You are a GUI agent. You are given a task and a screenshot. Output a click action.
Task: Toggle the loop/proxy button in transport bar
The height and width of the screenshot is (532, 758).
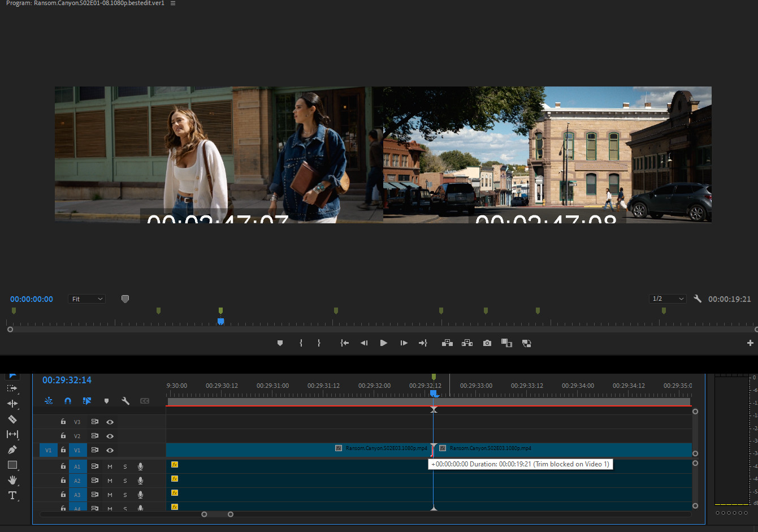pos(526,343)
